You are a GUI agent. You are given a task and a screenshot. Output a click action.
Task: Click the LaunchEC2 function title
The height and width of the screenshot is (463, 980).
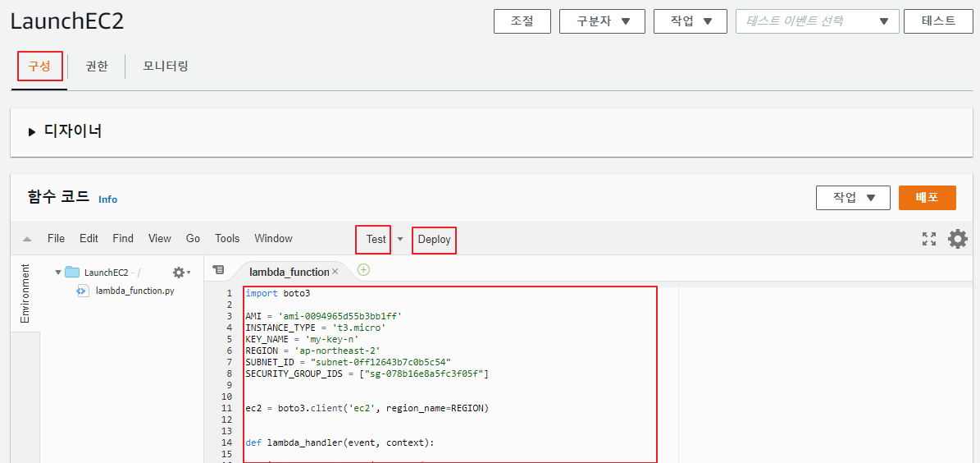67,21
